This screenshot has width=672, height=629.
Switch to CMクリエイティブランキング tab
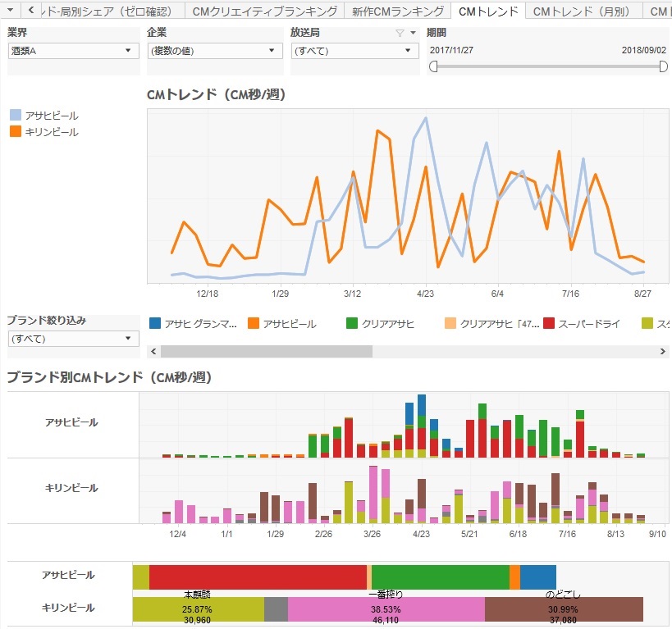264,11
